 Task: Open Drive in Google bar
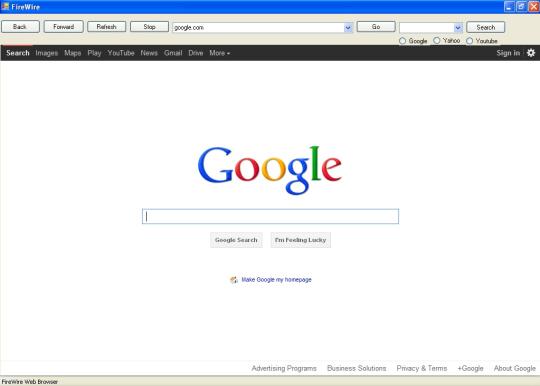pyautogui.click(x=196, y=53)
